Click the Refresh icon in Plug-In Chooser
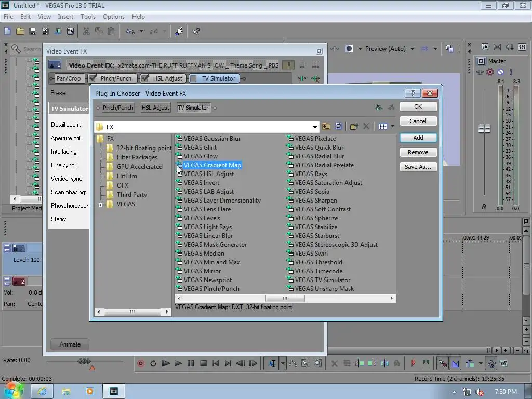 [x=338, y=127]
